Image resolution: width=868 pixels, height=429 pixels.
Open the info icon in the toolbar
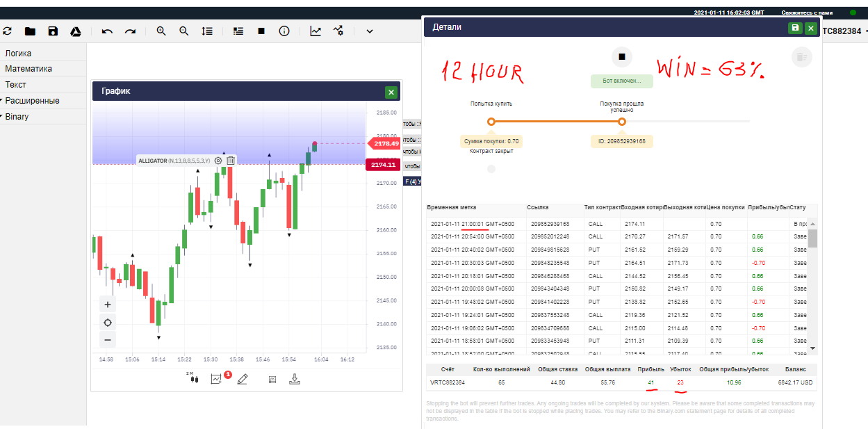coord(284,31)
